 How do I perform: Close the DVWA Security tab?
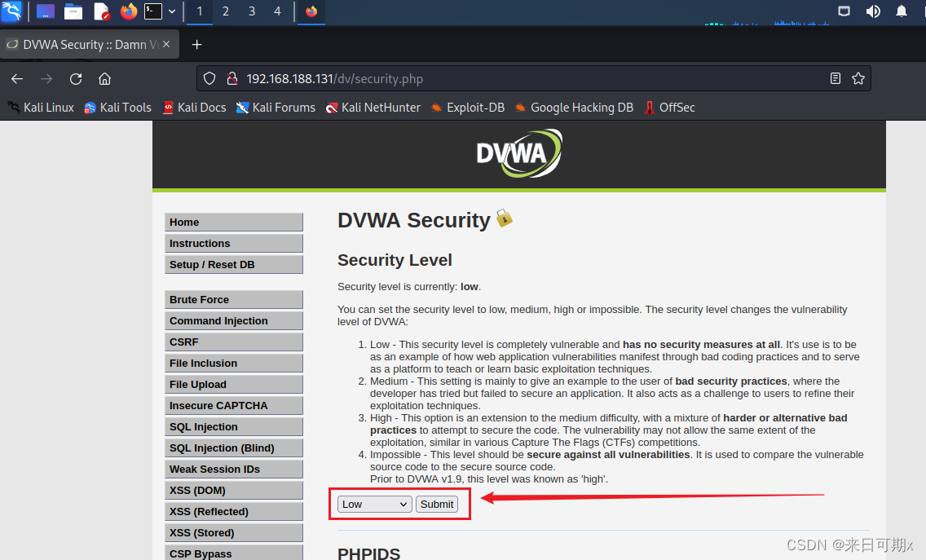tap(166, 44)
